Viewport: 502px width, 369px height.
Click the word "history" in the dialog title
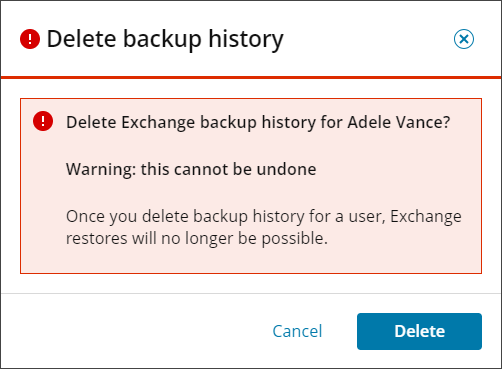[x=246, y=40]
